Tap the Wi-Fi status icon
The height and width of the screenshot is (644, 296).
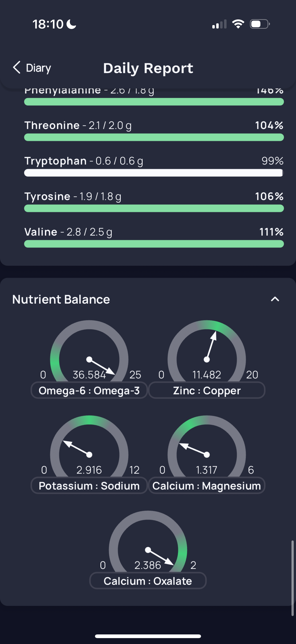pyautogui.click(x=238, y=24)
